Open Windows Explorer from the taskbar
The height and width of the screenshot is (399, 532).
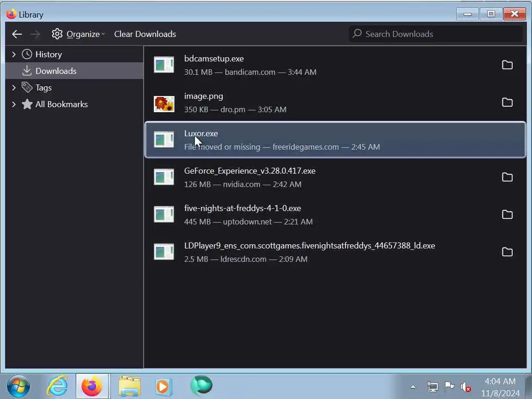coord(129,386)
